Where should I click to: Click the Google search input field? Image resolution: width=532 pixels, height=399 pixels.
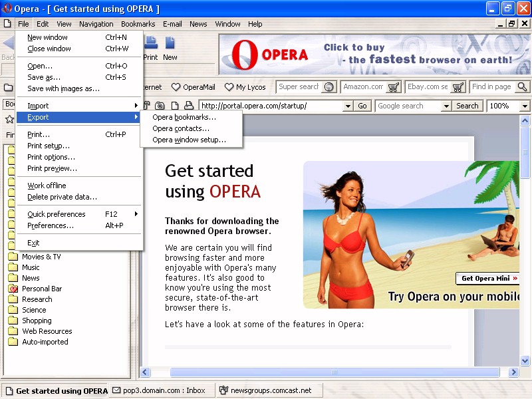click(408, 106)
